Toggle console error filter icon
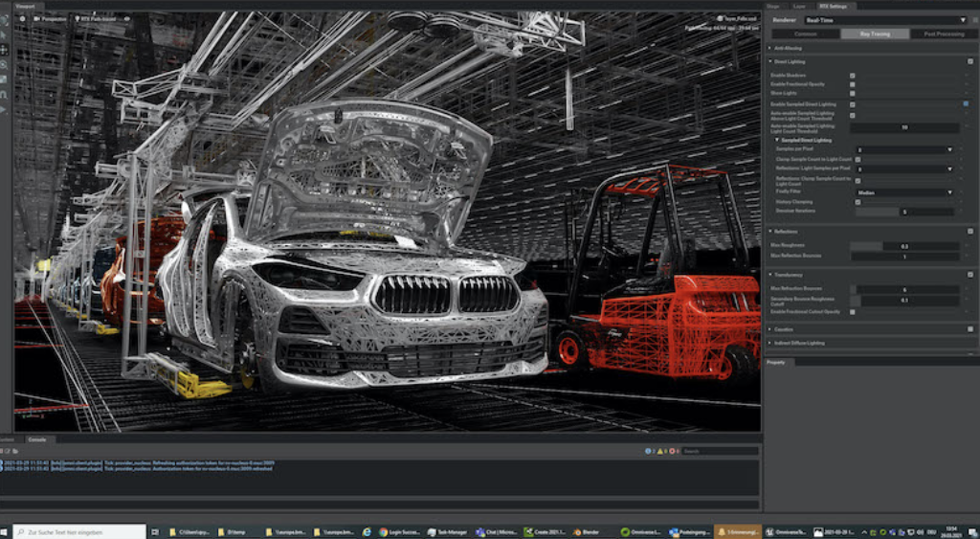 coord(673,451)
